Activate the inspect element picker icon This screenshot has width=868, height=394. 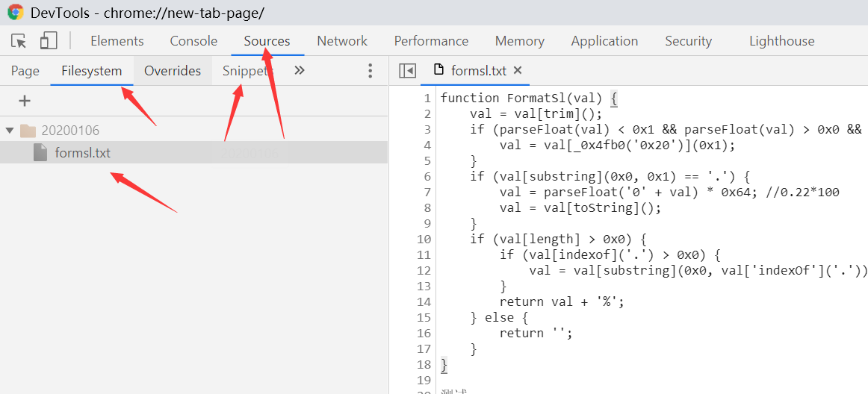pyautogui.click(x=19, y=41)
